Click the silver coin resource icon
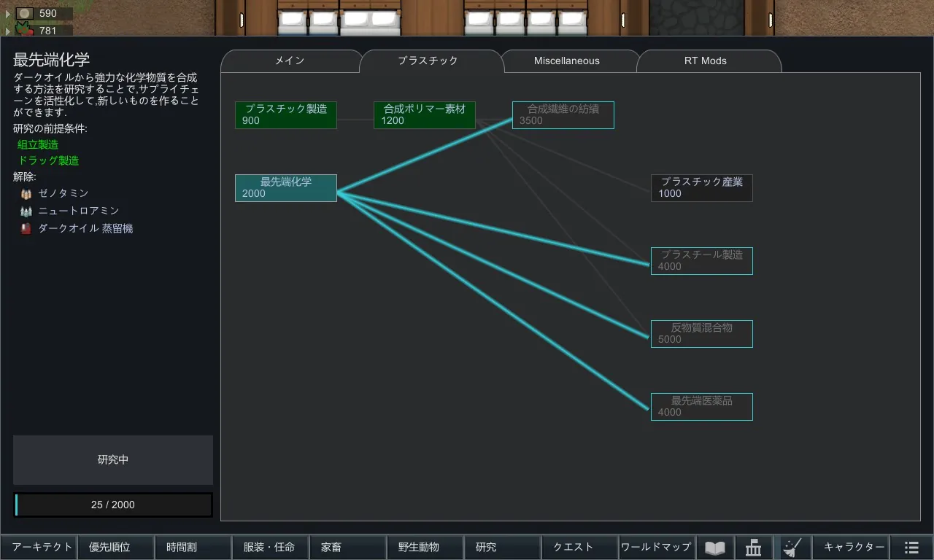Screen dimensions: 934x560 click(x=25, y=13)
